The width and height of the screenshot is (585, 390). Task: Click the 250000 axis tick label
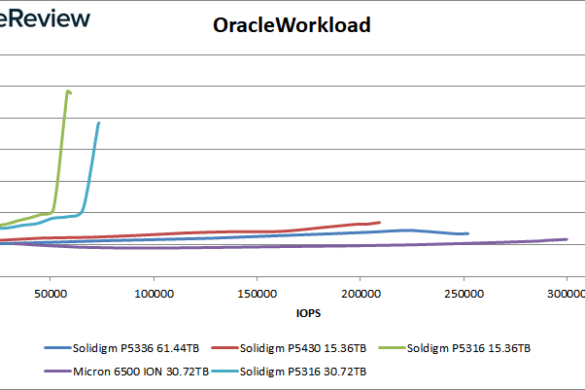pyautogui.click(x=464, y=294)
